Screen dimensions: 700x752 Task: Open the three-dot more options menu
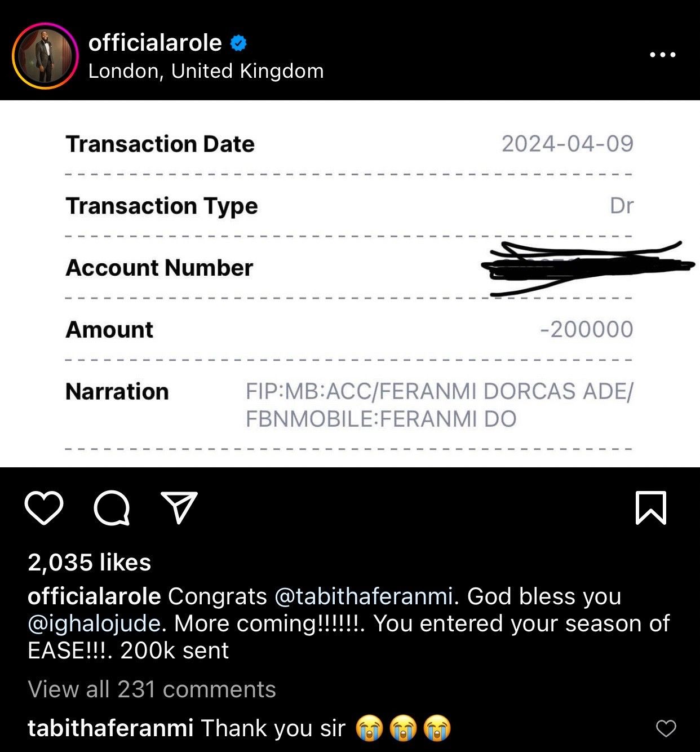tap(662, 55)
